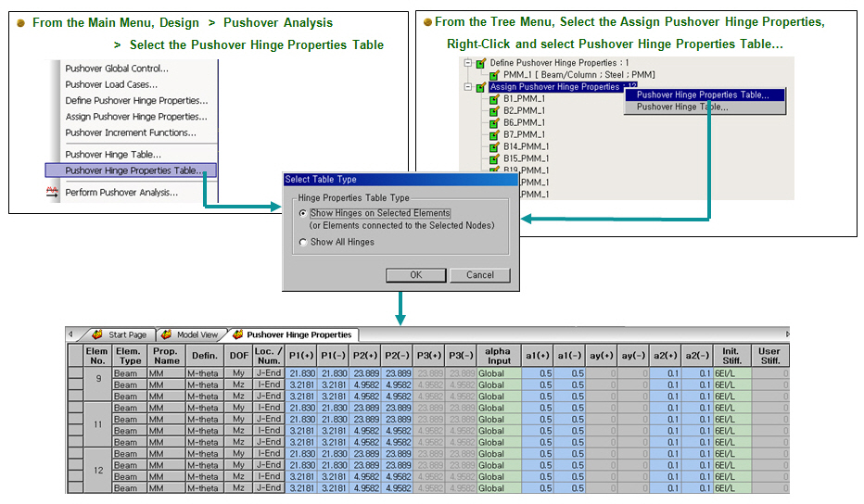Image resolution: width=864 pixels, height=504 pixels.
Task: Click the alpha Input column header
Action: (498, 356)
